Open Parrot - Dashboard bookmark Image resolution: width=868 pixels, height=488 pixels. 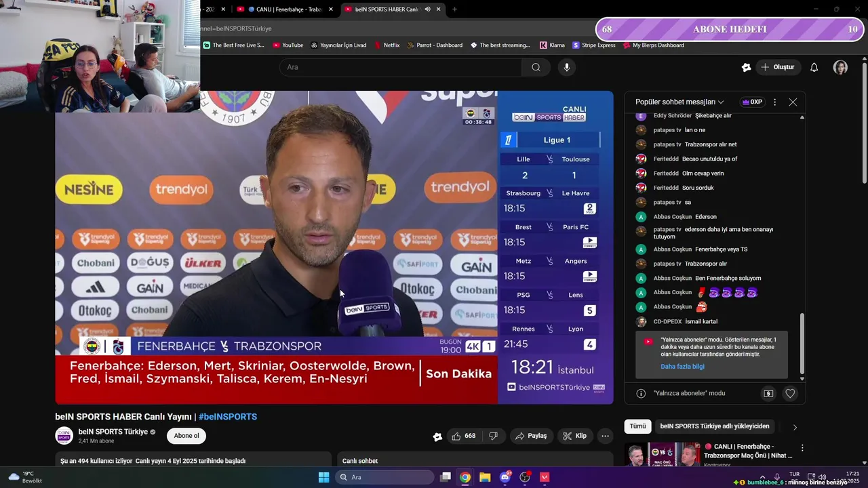(x=435, y=45)
